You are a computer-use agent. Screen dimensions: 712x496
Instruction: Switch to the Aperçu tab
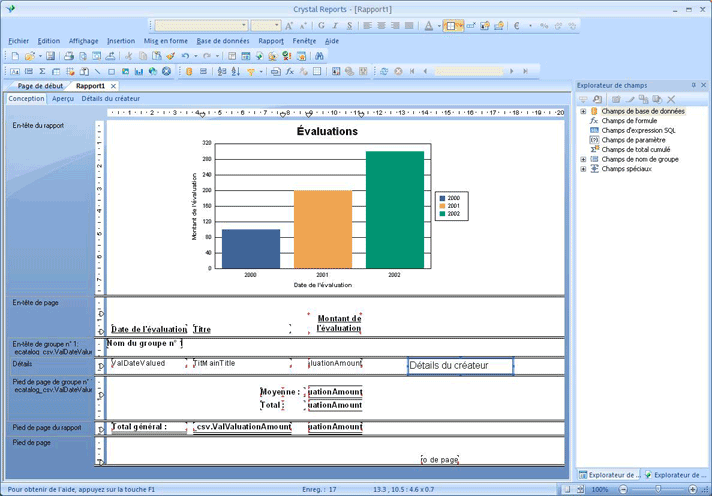click(63, 99)
